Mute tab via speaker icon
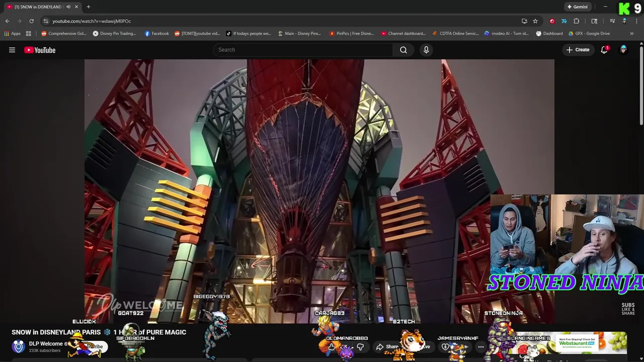 coord(68,7)
